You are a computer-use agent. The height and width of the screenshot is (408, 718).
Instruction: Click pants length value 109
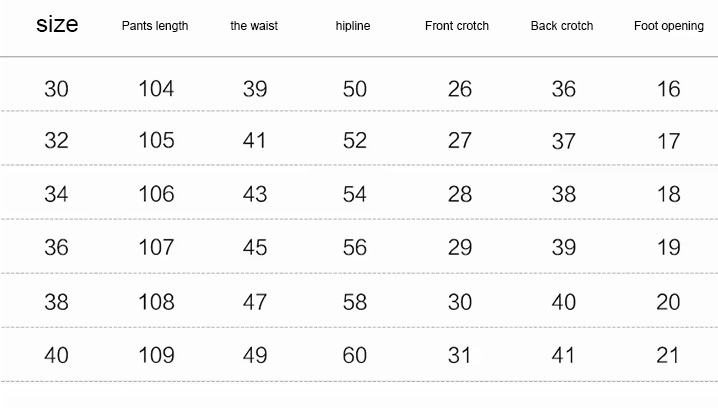pyautogui.click(x=156, y=355)
